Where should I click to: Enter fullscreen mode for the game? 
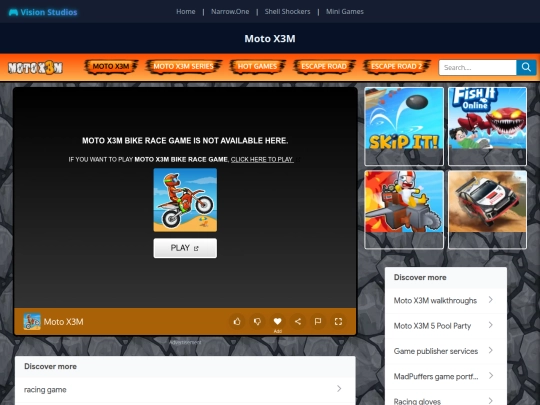coord(338,322)
